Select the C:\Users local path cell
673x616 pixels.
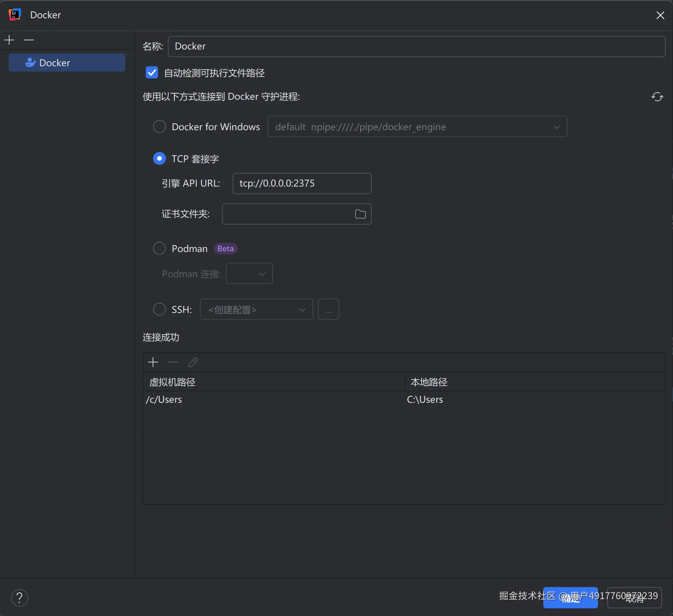[535, 399]
